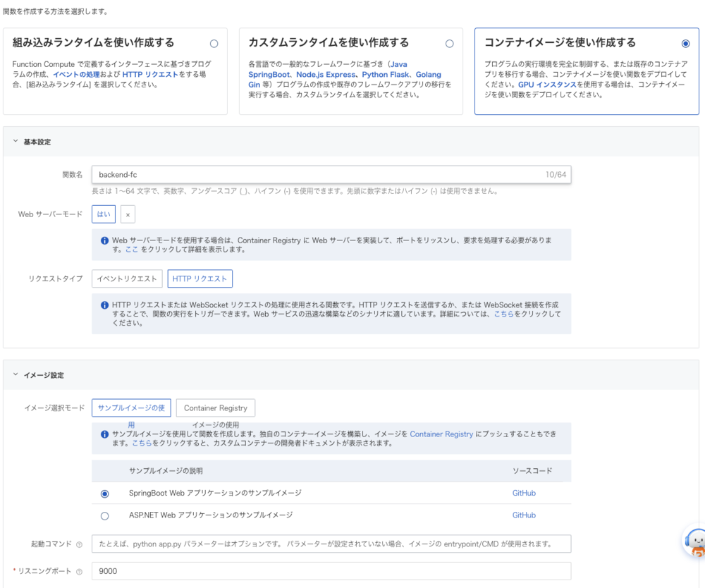Collapse the 基本設定 section
705x588 pixels.
16,142
